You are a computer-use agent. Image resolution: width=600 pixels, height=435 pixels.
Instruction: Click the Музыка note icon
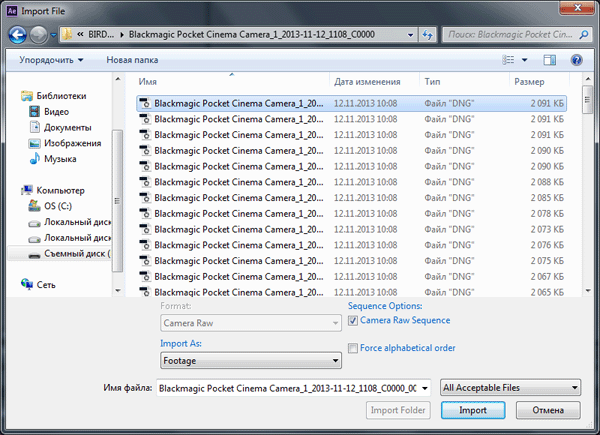click(34, 158)
